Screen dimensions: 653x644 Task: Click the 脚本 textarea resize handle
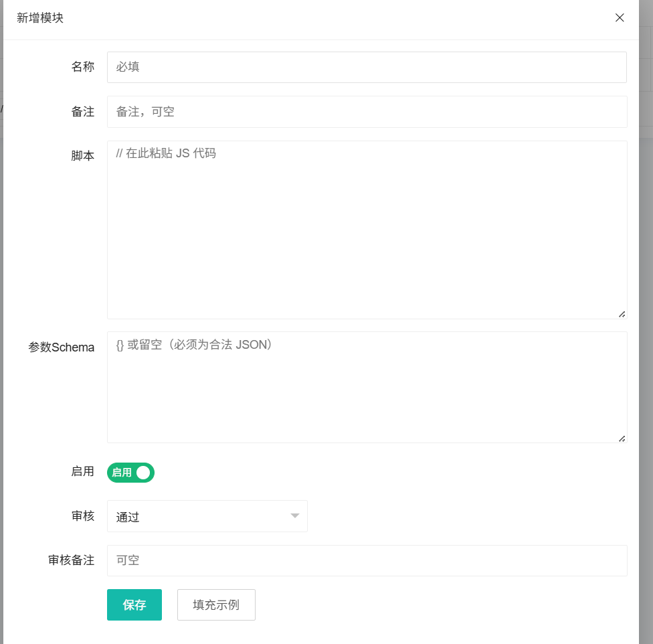point(623,313)
